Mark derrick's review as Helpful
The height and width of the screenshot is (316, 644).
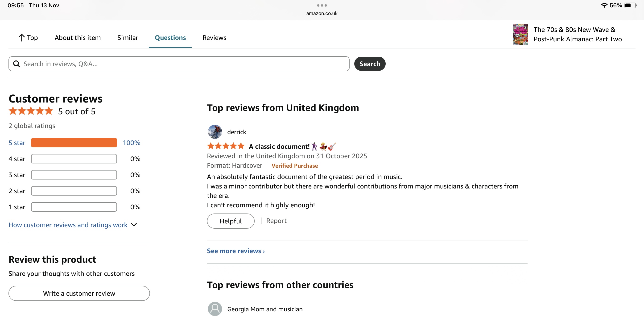click(231, 221)
